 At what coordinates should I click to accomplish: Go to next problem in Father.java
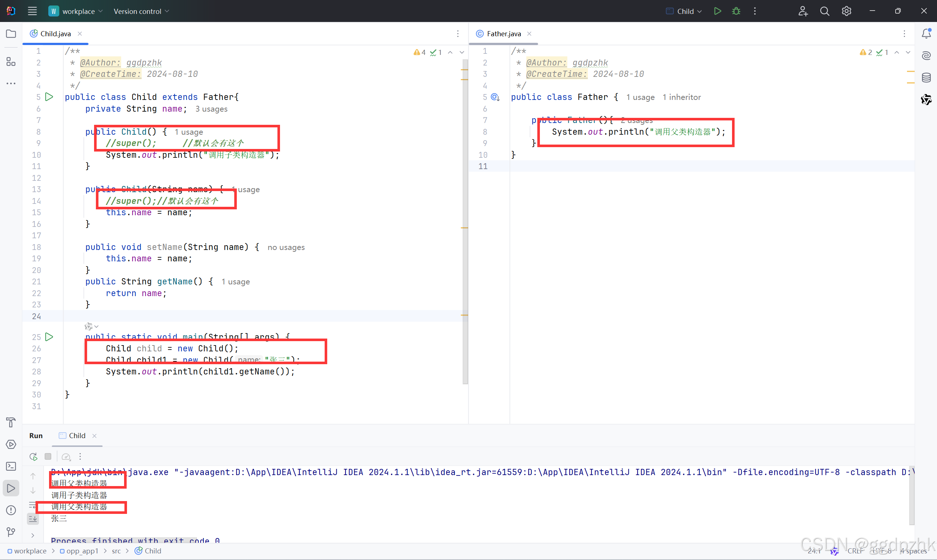[908, 52]
